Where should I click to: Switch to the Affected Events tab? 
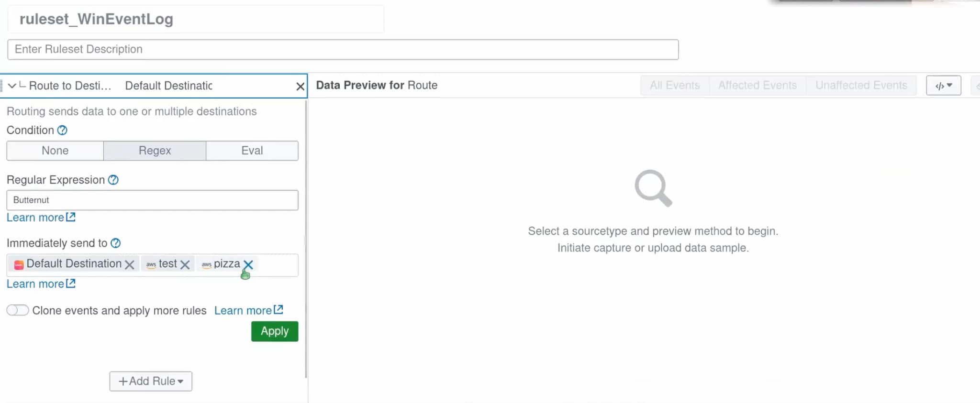pyautogui.click(x=757, y=86)
